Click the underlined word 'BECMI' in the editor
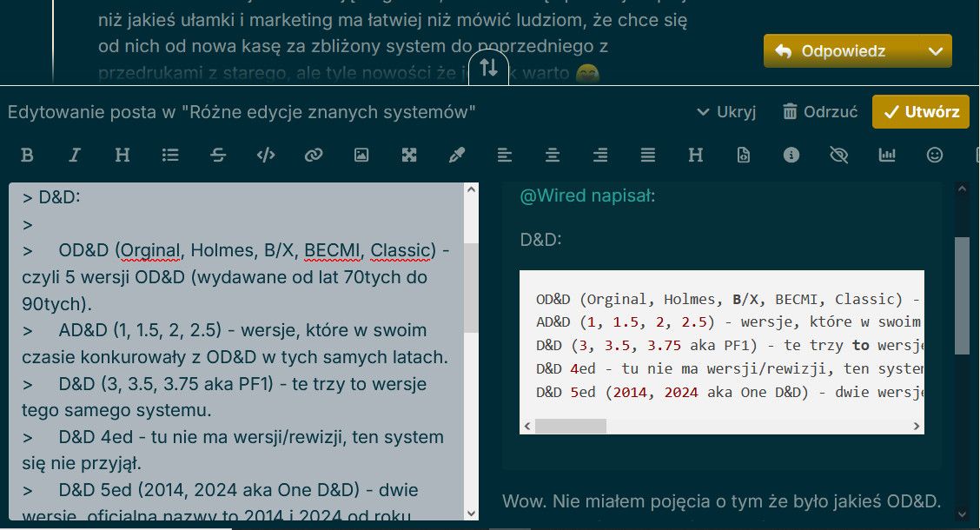980x530 pixels. (332, 250)
